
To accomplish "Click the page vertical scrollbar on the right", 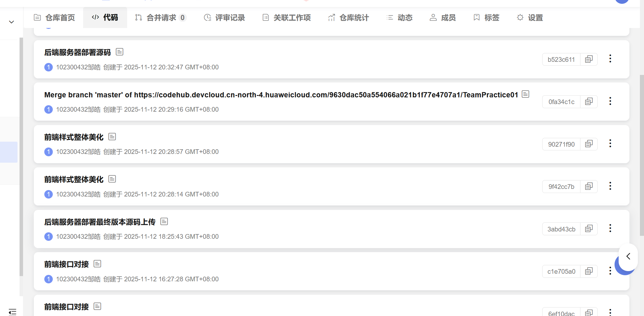I will click(642, 155).
